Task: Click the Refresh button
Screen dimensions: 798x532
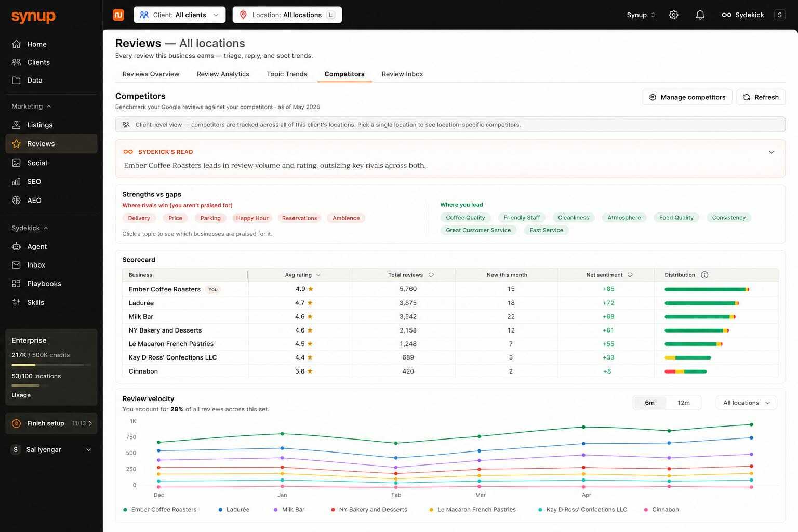Action: 761,97
